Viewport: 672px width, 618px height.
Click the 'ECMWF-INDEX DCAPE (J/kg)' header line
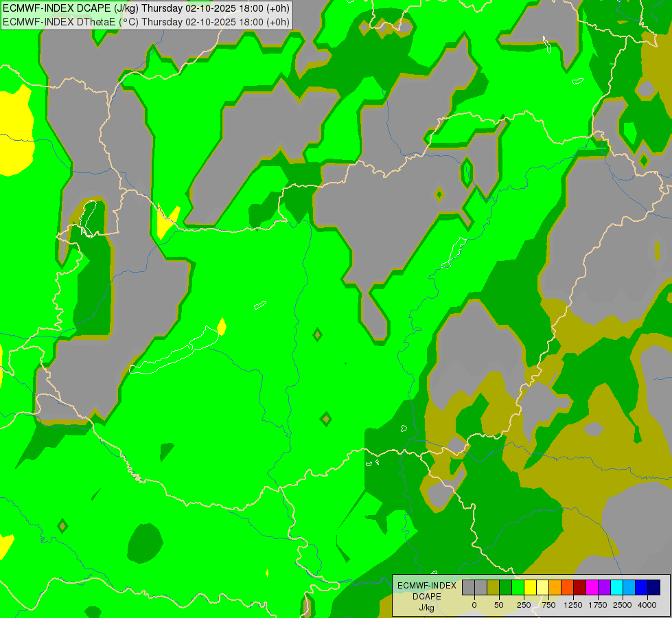point(146,8)
